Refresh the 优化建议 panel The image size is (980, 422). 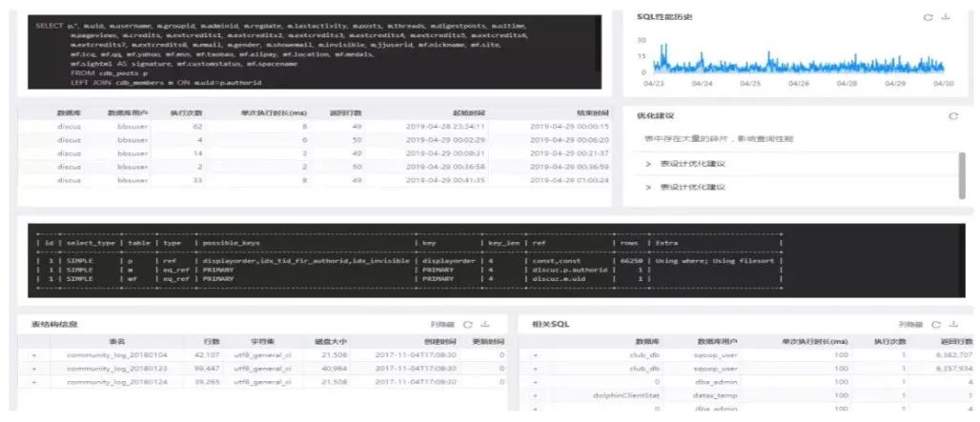[953, 116]
